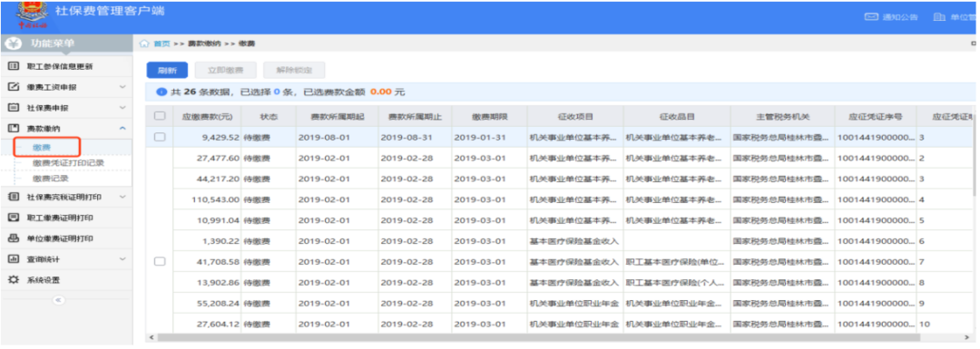Viewport: 980px width, 349px height.
Task: Click the 系统设置 gear icon
Action: (13, 280)
